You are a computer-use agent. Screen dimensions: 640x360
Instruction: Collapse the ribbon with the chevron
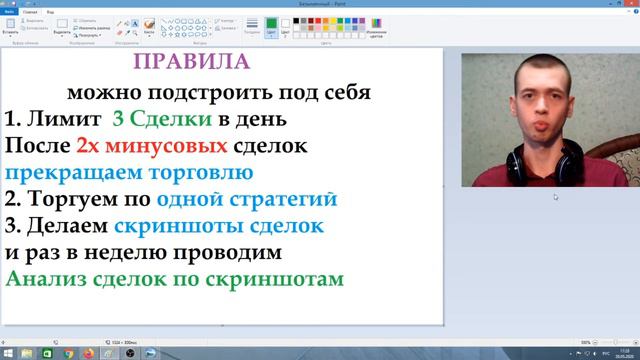[629, 12]
